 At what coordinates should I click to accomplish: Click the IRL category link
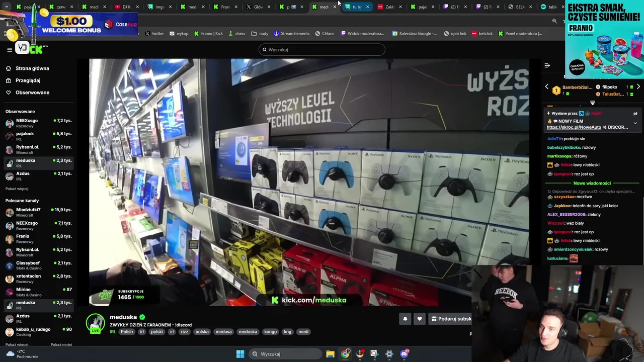coord(113,332)
